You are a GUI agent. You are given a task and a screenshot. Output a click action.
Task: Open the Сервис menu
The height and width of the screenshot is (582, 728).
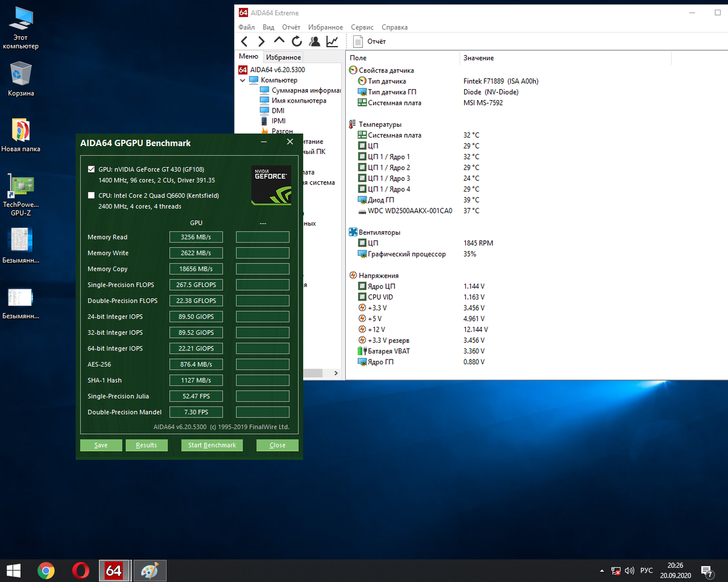[x=362, y=27]
